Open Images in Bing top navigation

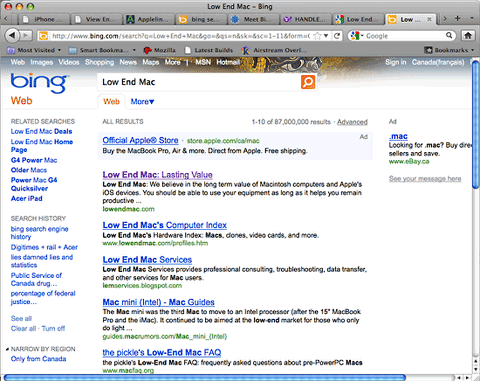click(42, 62)
